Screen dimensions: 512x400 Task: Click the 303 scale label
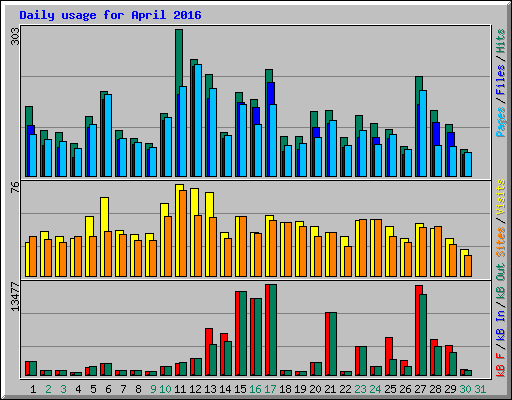15,36
